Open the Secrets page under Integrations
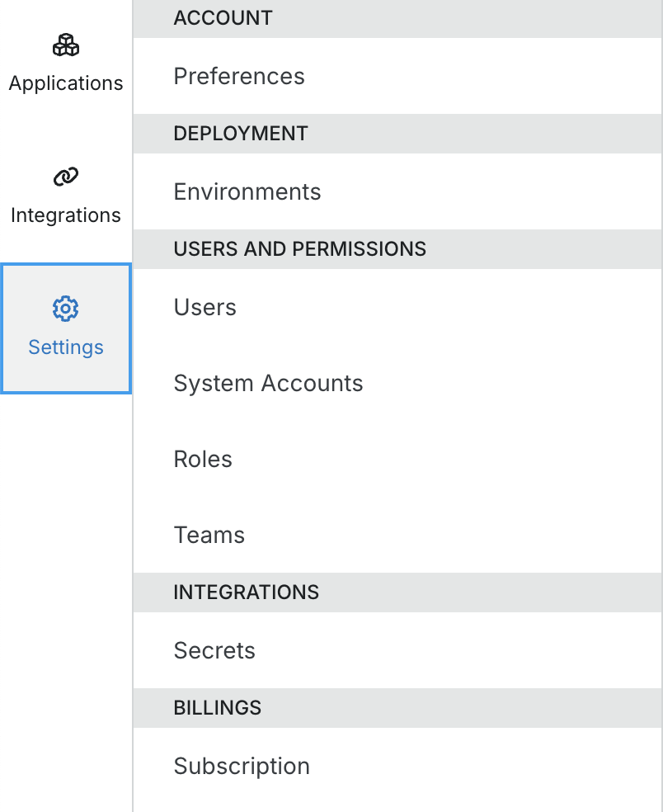This screenshot has height=812, width=663. pos(214,650)
